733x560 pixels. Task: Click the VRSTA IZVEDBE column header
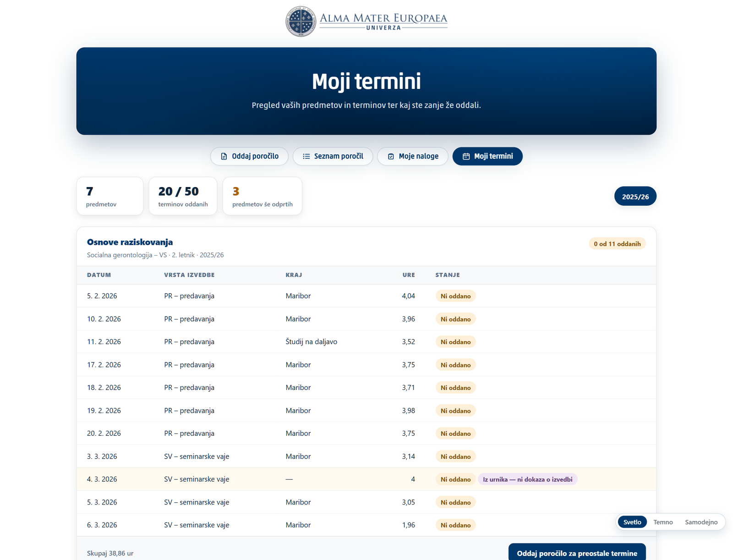tap(189, 275)
